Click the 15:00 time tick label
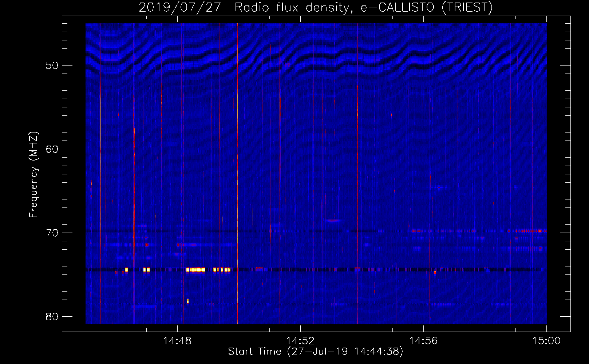Image resolution: width=589 pixels, height=364 pixels. pyautogui.click(x=546, y=341)
